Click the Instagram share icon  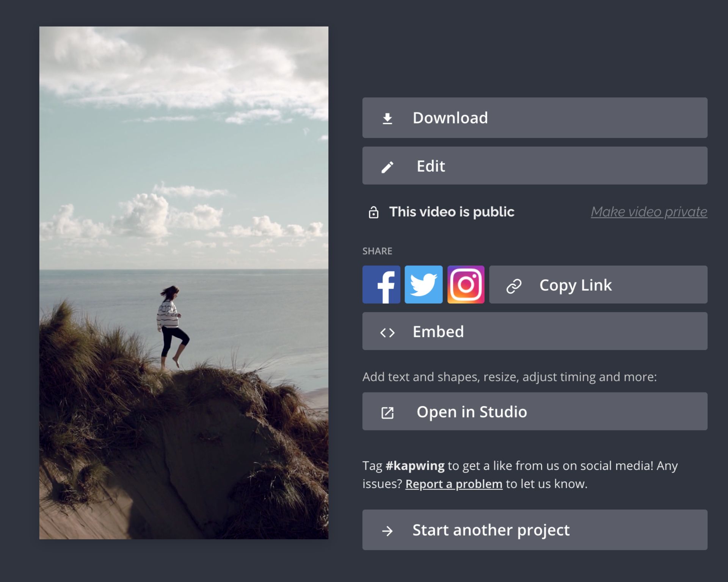466,285
